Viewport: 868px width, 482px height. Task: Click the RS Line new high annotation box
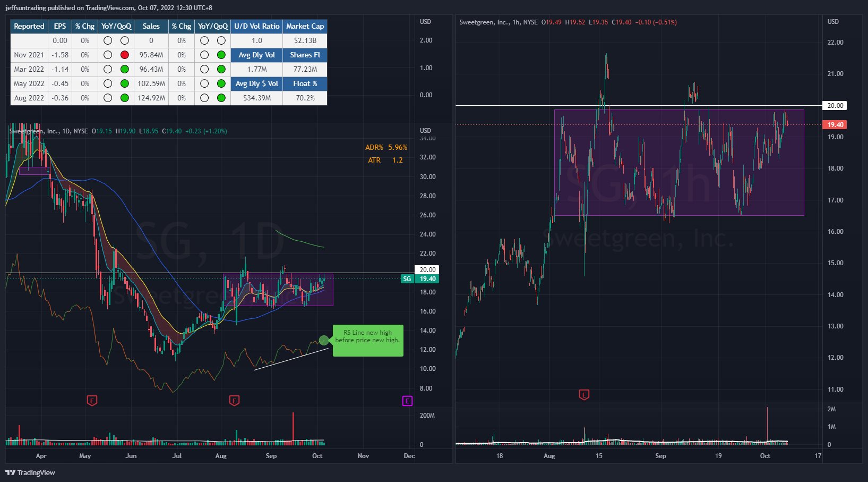click(x=368, y=340)
